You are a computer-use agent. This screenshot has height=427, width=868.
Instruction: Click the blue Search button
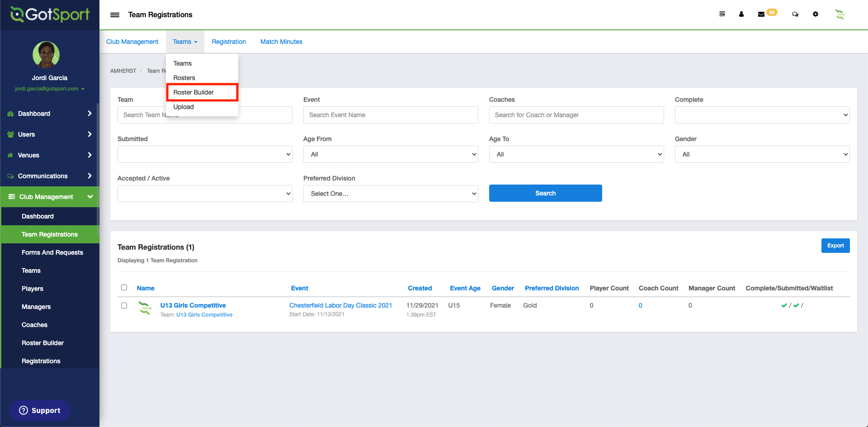tap(545, 193)
